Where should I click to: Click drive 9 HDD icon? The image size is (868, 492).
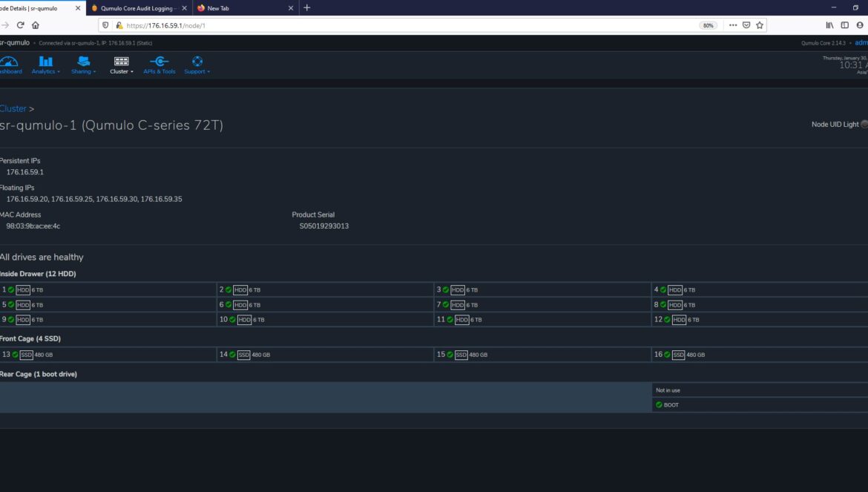[23, 320]
